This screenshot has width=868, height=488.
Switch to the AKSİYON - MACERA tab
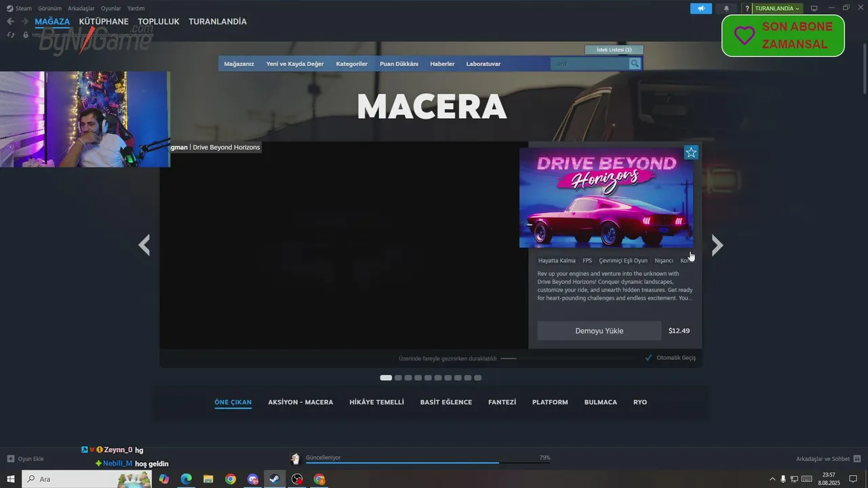[300, 402]
